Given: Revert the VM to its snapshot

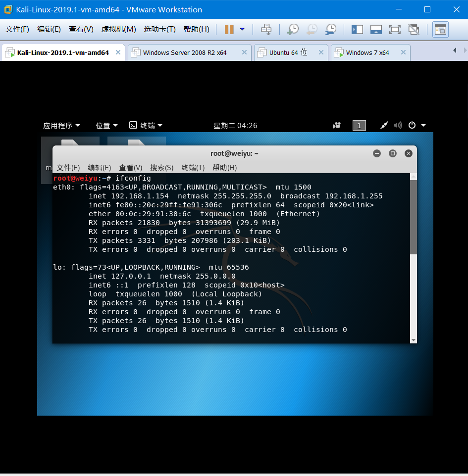Looking at the screenshot, I should (312, 30).
